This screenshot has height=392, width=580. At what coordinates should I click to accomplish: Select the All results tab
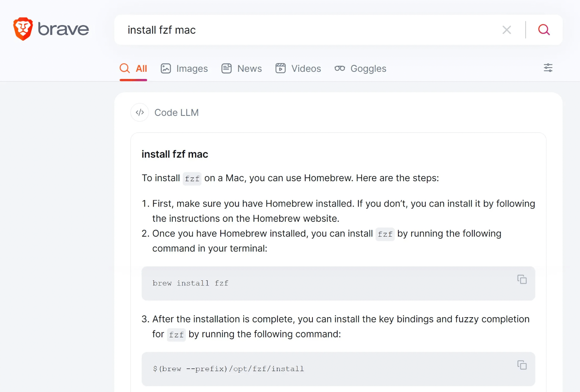(x=133, y=68)
